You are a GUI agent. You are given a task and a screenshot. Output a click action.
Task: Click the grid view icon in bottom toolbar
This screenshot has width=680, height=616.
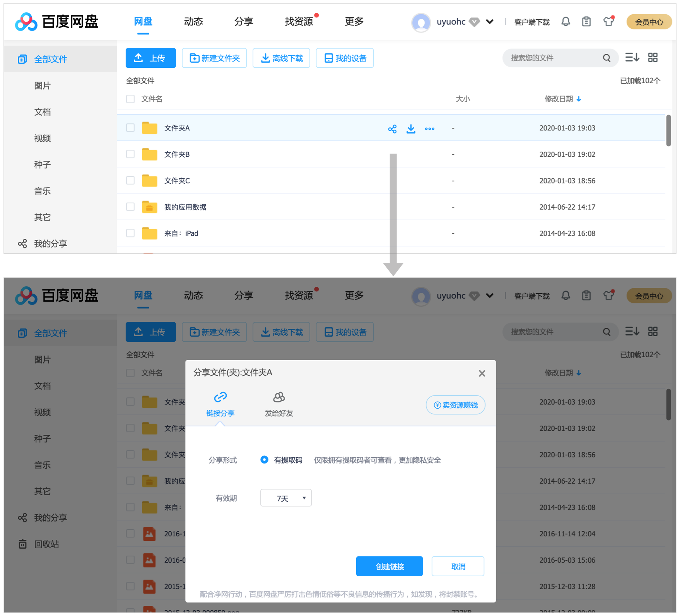coord(653,332)
